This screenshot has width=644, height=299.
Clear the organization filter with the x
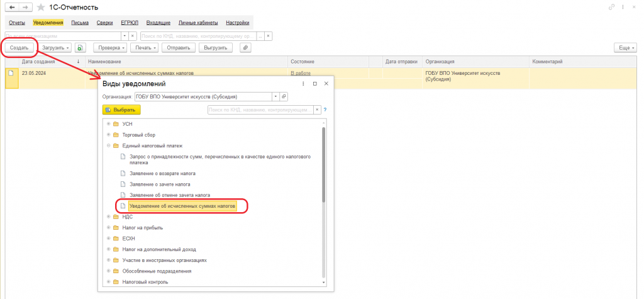[x=132, y=36]
